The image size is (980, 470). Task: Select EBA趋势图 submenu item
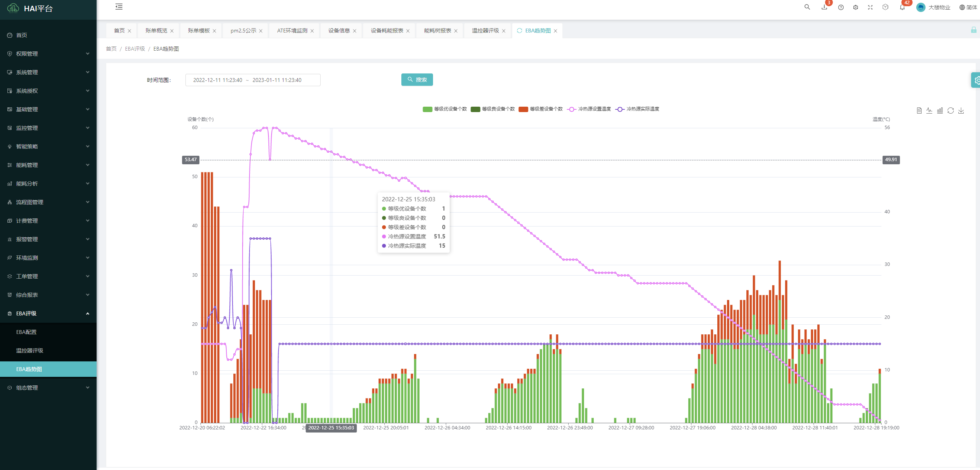48,369
